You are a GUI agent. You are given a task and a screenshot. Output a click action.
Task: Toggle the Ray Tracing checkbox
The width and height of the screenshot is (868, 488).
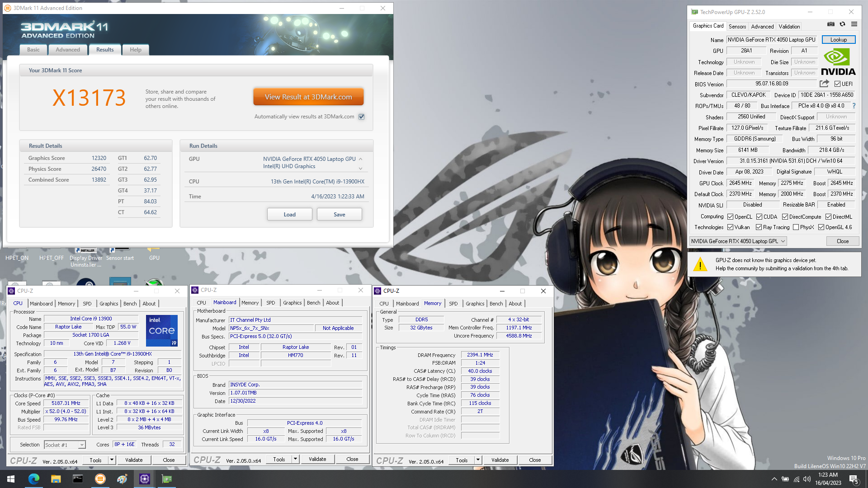click(759, 227)
